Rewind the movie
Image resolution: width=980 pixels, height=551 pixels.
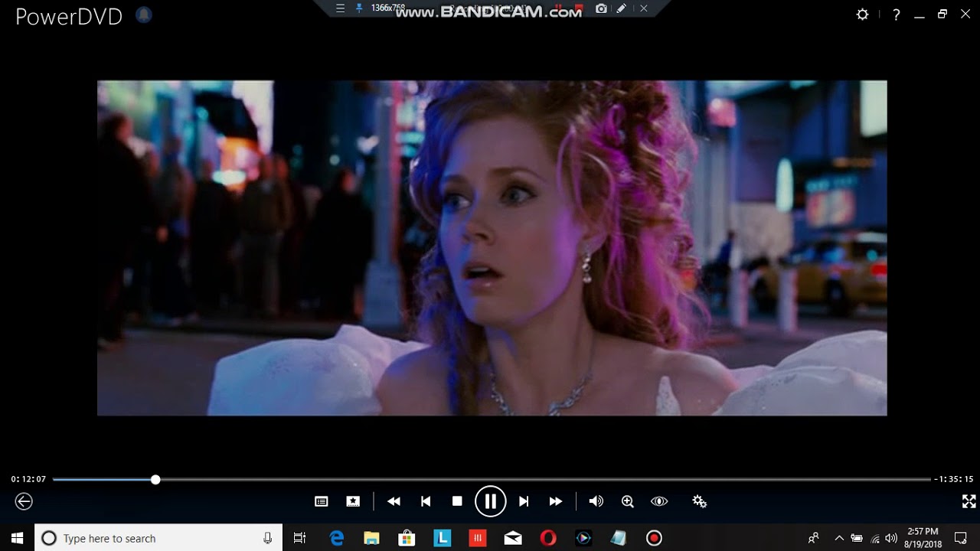(394, 501)
